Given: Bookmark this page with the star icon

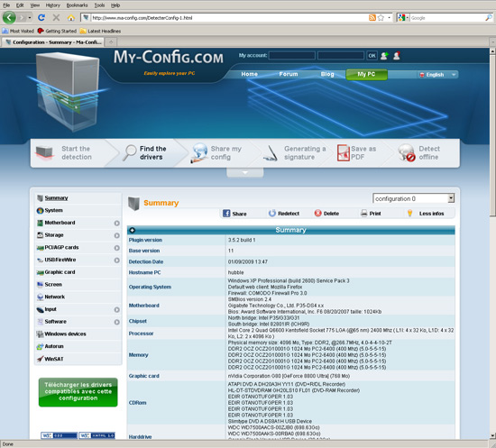Looking at the screenshot, I should pyautogui.click(x=381, y=18).
